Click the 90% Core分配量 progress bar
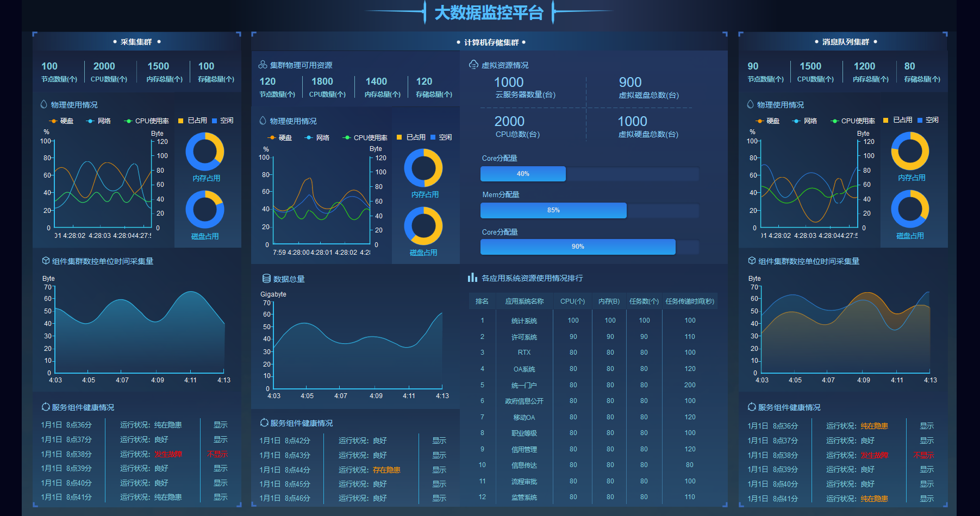This screenshot has height=516, width=980. click(590, 247)
